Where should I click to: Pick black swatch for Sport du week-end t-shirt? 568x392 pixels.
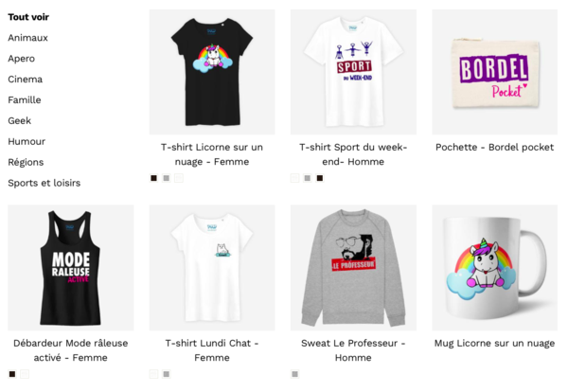tap(320, 178)
